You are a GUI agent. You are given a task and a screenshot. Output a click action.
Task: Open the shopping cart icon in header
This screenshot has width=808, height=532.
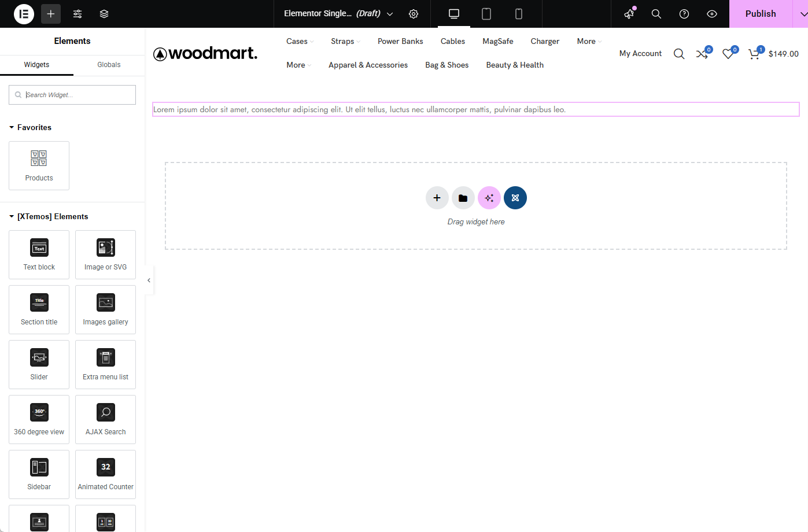coord(754,53)
